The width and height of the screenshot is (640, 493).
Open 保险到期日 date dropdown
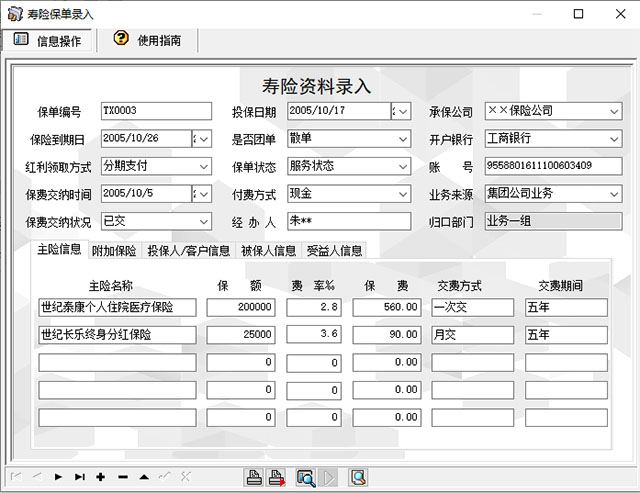pos(202,139)
